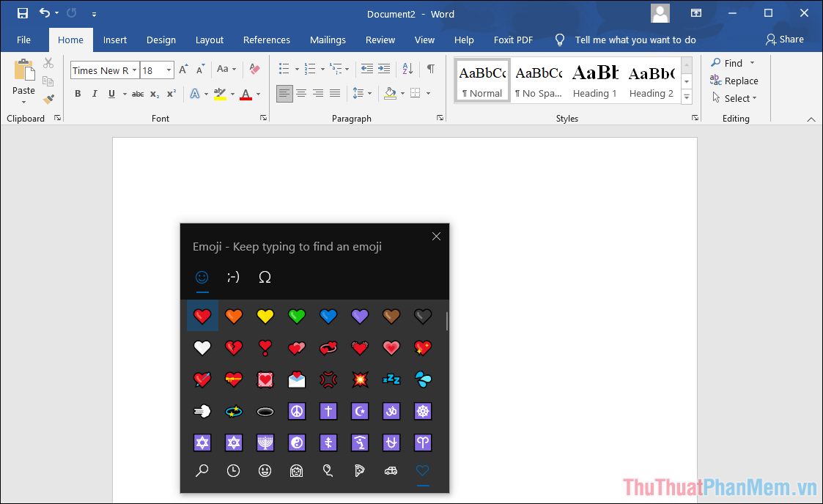Undo the last action
The width and height of the screenshot is (823, 504).
click(x=45, y=14)
